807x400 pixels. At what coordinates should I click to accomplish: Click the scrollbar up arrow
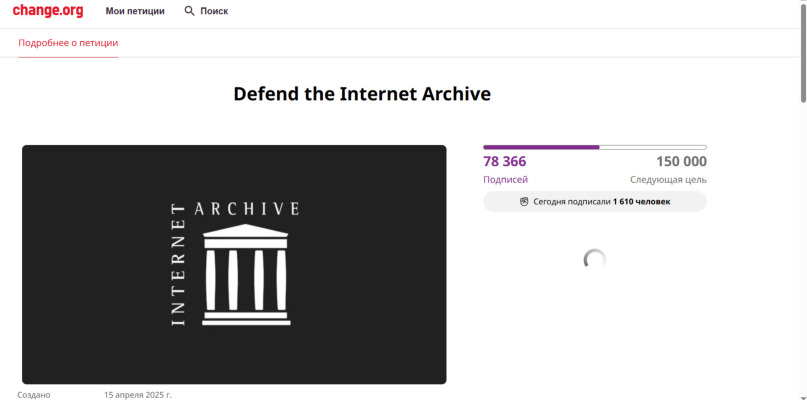click(802, 4)
